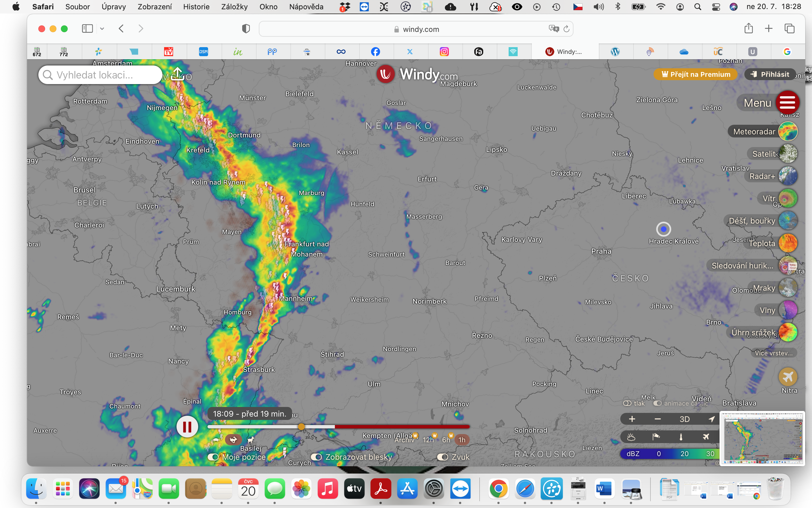Pause the radar animation playback
Viewport: 812px width, 508px height.
point(187,427)
